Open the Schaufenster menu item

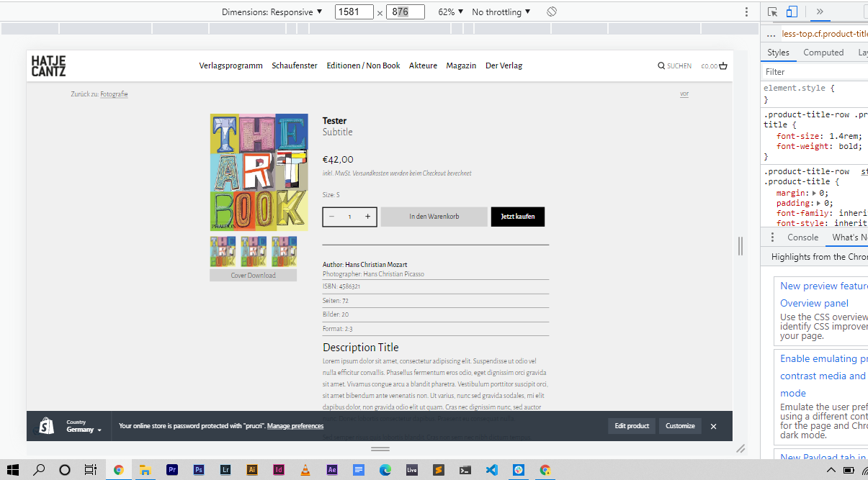click(x=295, y=65)
